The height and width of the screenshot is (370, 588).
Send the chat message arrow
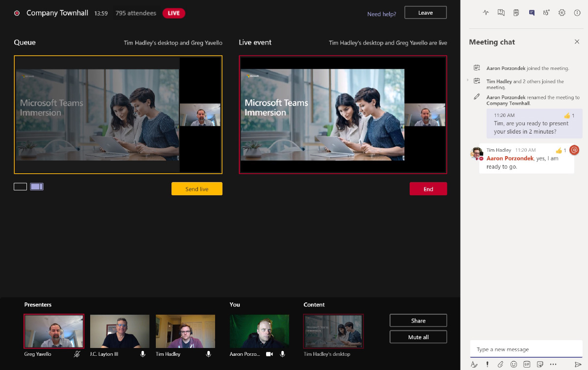click(578, 364)
